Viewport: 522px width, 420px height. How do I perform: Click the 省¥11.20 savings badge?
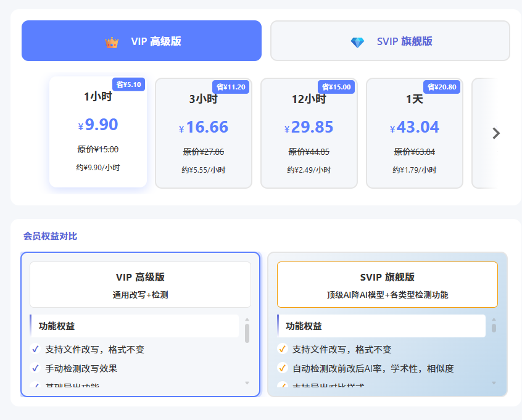pos(231,87)
